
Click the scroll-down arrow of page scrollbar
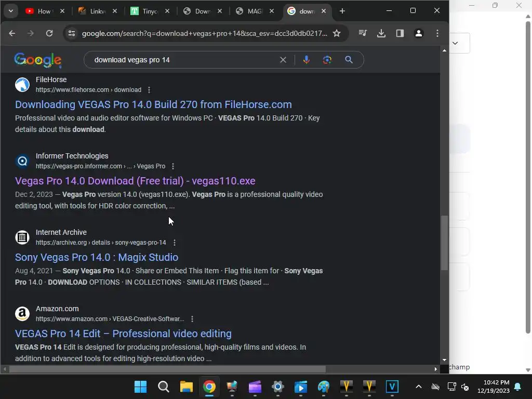pyautogui.click(x=445, y=361)
